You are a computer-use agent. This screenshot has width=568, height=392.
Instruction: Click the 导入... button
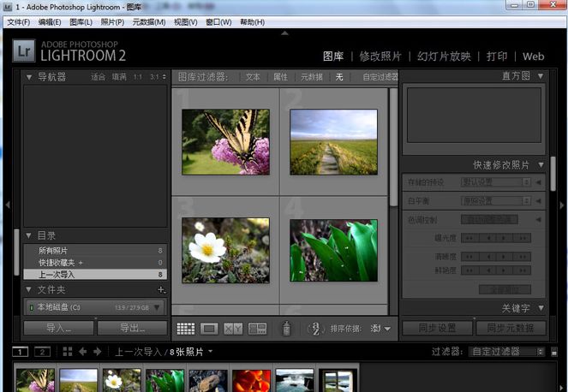coord(58,329)
